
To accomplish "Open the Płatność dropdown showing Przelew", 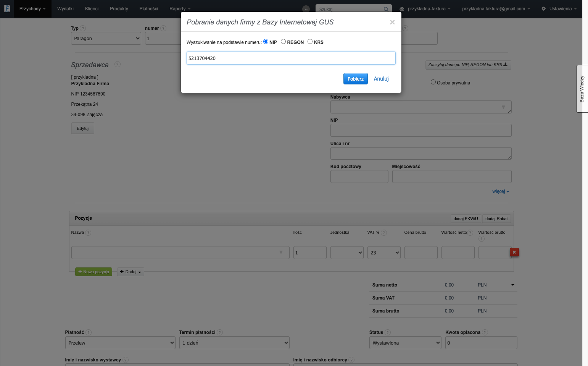I will tap(120, 343).
